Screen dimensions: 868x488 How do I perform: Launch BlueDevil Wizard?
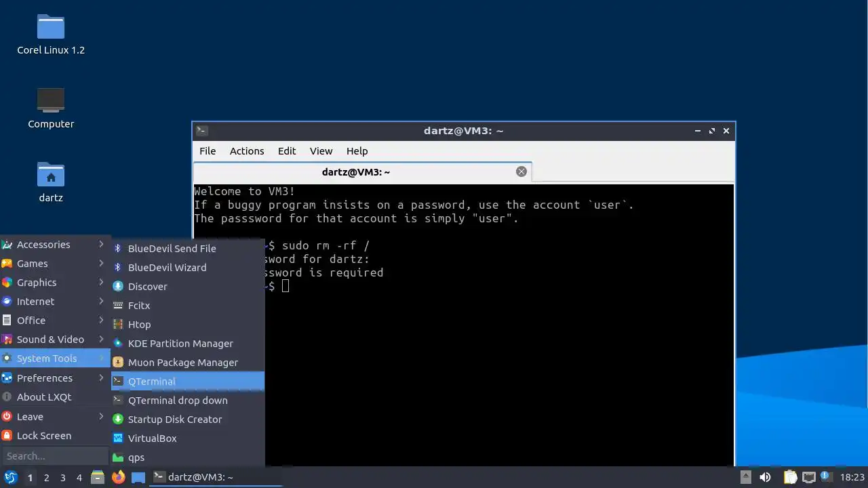point(188,268)
